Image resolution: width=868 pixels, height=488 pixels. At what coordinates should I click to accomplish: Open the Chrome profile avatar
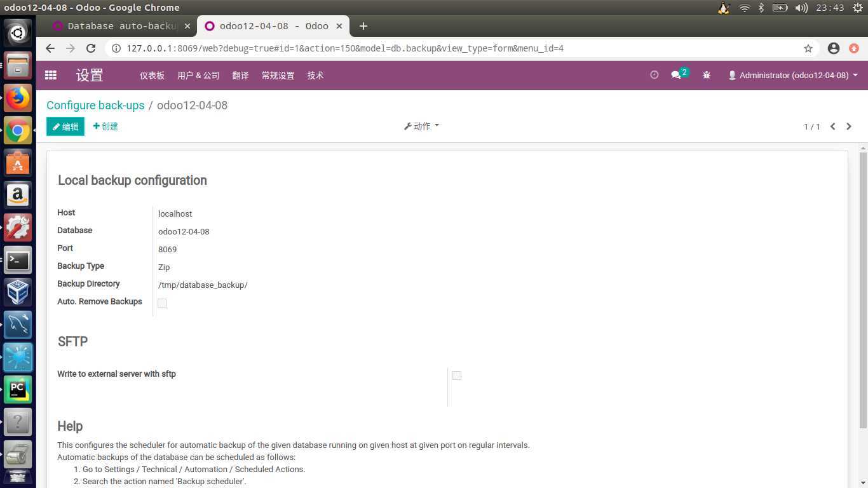click(834, 48)
